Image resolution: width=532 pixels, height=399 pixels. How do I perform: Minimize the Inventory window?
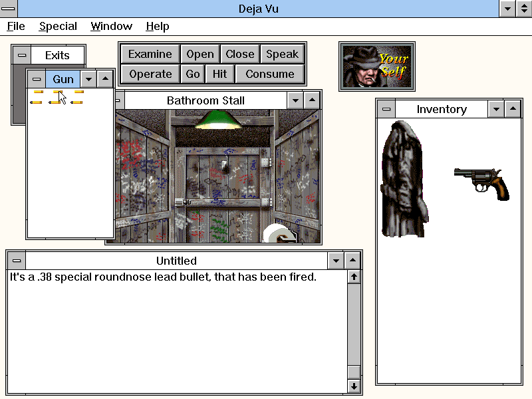tap(496, 109)
